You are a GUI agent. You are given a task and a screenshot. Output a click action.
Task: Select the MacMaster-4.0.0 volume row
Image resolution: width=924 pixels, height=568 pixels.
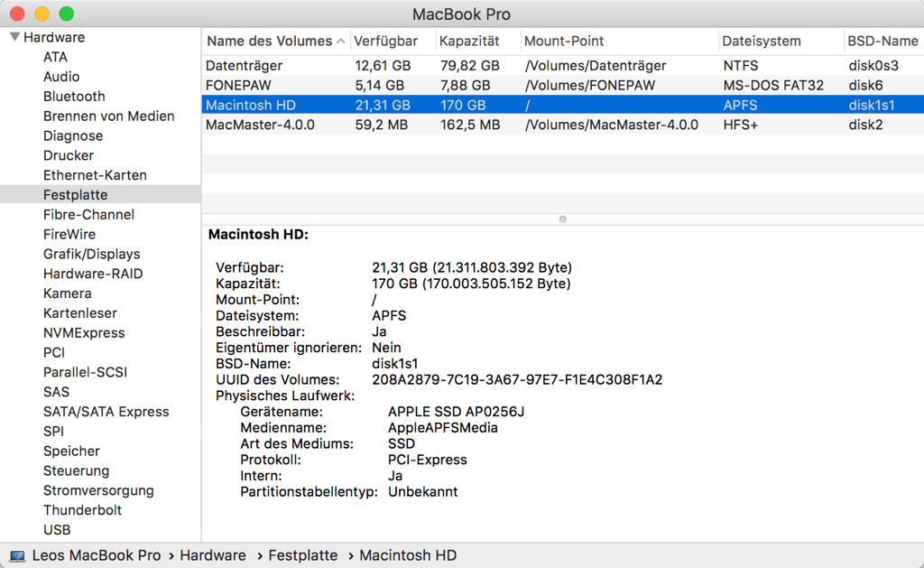tap(563, 125)
